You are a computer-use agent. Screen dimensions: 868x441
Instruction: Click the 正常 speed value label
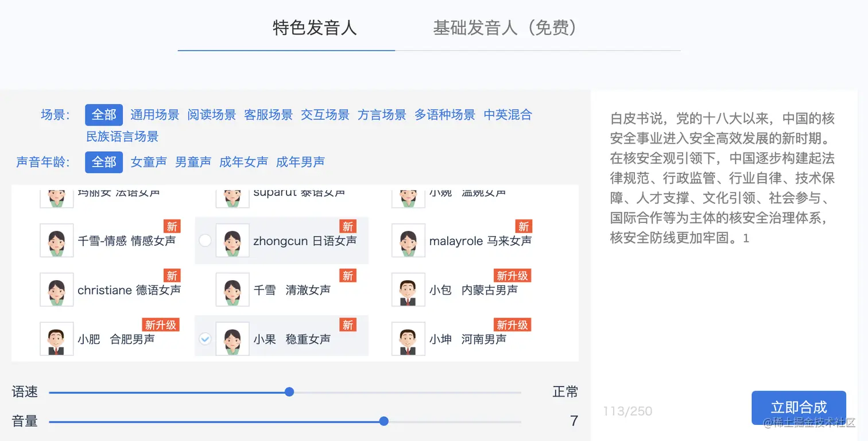click(x=565, y=392)
